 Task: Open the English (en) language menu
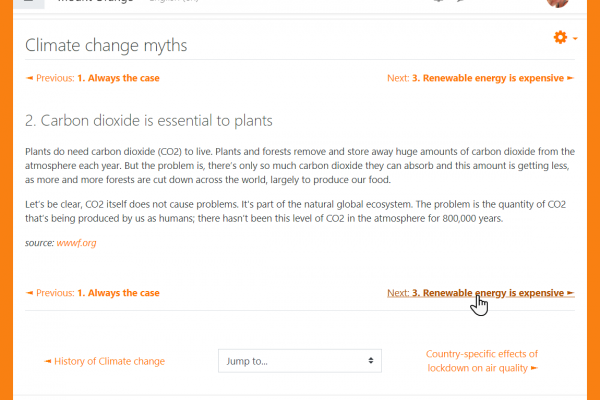click(174, 2)
